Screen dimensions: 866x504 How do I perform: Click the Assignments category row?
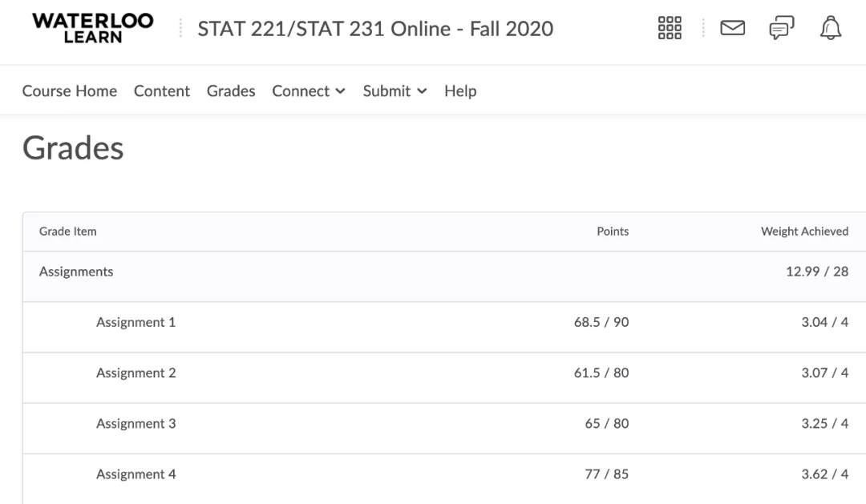point(76,272)
